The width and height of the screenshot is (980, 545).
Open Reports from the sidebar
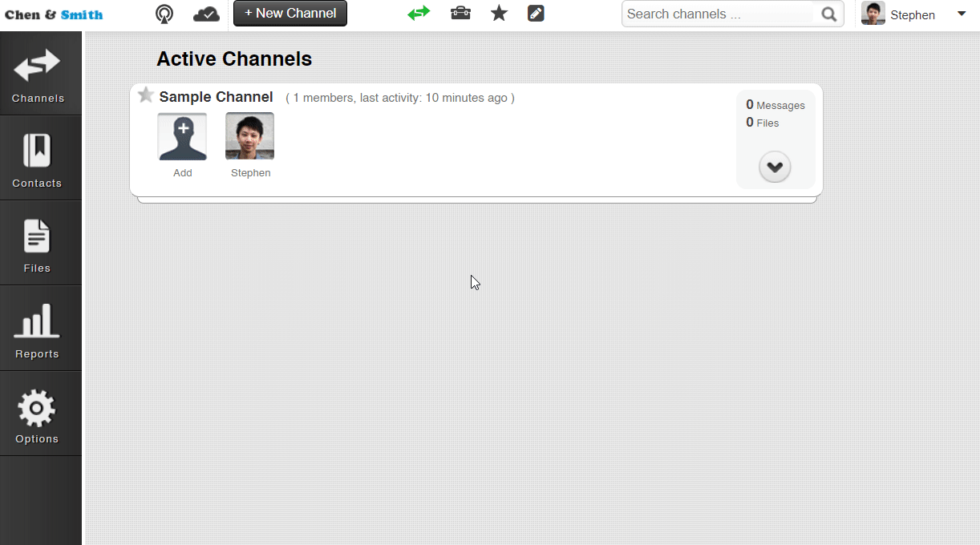click(38, 329)
